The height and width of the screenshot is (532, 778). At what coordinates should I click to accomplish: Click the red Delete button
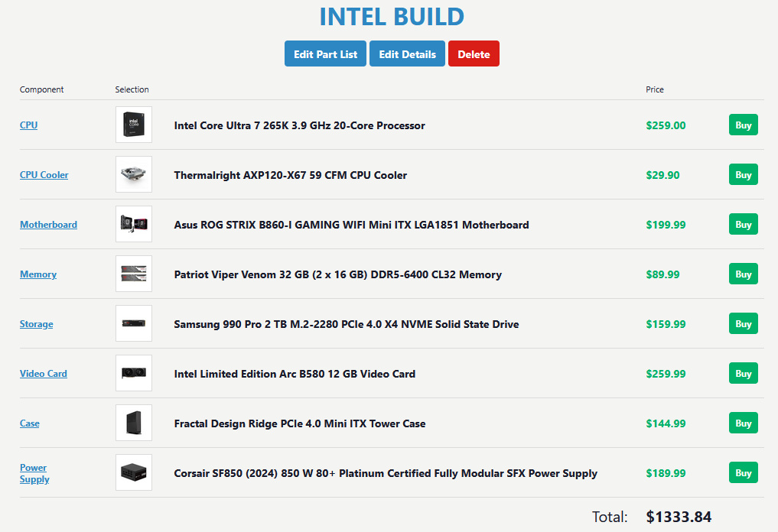coord(474,54)
